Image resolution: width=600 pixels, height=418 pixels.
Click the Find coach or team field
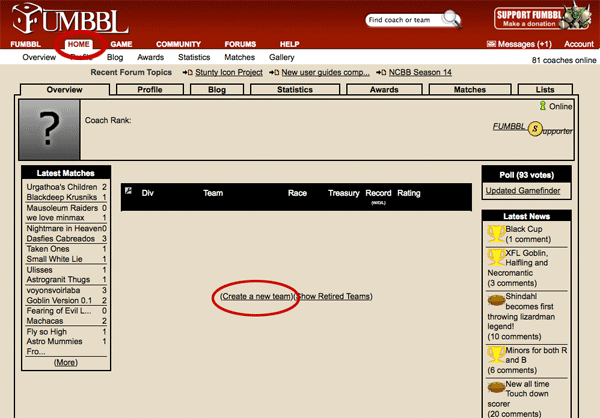click(x=402, y=20)
